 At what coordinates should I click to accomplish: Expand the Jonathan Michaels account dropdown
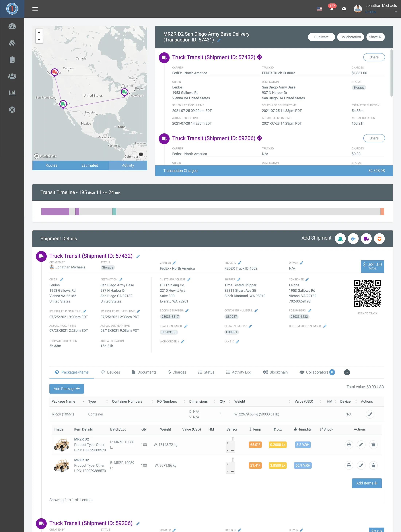click(x=396, y=12)
